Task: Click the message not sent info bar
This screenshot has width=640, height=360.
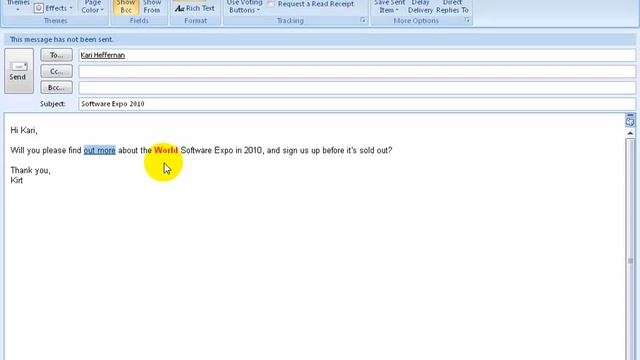Action: coord(320,39)
